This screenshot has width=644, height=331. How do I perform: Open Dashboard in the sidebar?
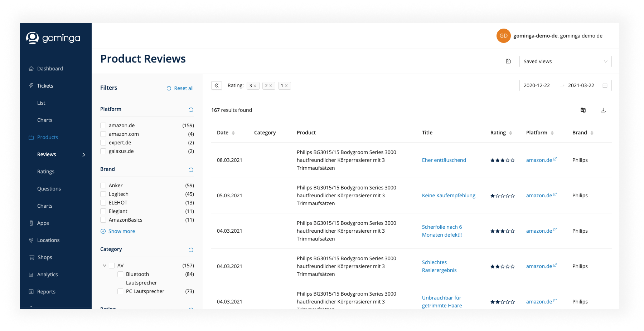(x=50, y=69)
